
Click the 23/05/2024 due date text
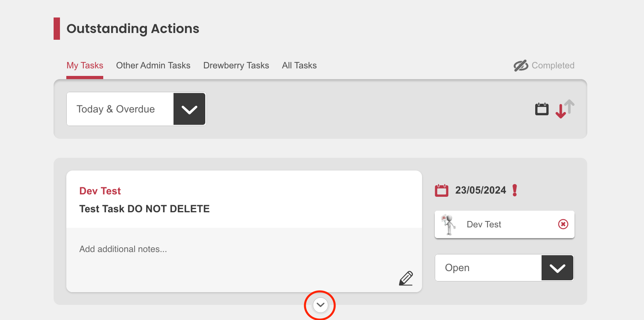[480, 190]
